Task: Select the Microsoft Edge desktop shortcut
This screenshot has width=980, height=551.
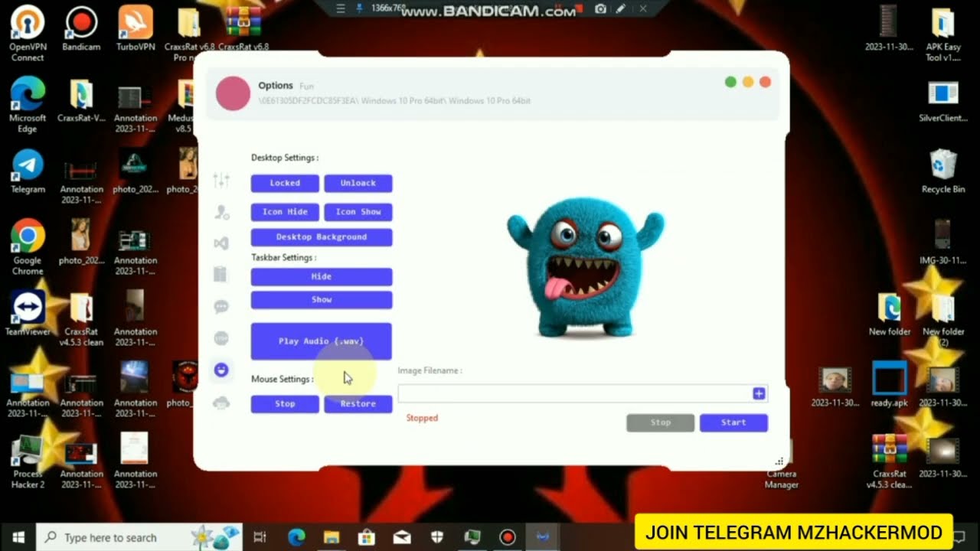Action: coord(28,106)
